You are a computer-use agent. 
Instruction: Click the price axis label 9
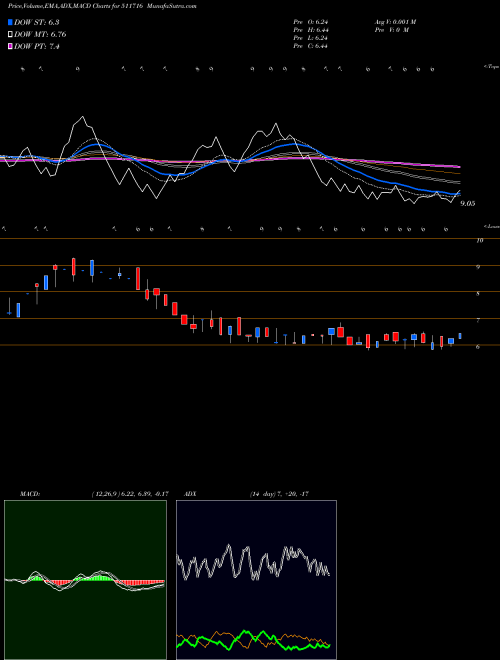[x=478, y=267]
